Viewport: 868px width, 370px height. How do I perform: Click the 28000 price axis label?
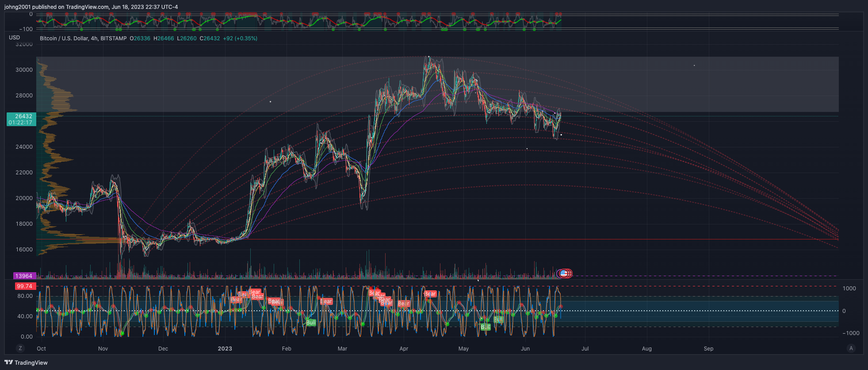point(24,96)
